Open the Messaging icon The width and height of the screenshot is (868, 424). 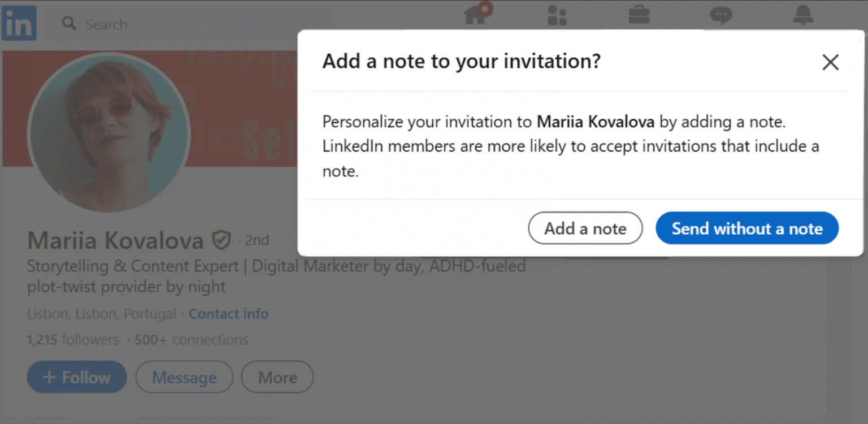(x=722, y=16)
